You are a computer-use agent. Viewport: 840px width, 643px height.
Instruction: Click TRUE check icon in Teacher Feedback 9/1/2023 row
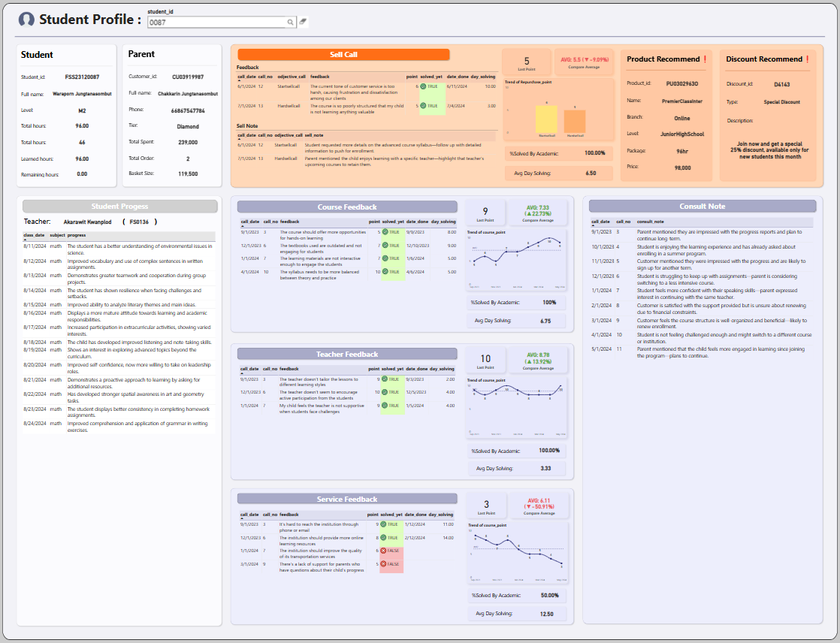384,379
